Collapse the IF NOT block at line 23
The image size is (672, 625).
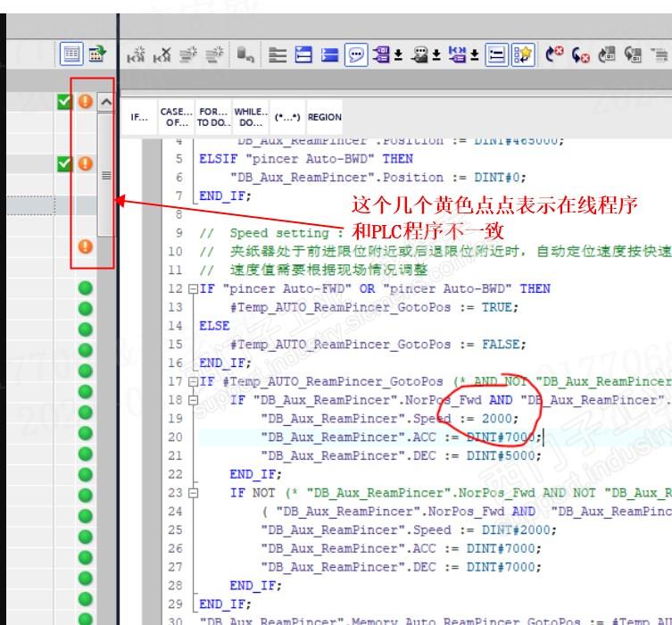click(194, 493)
